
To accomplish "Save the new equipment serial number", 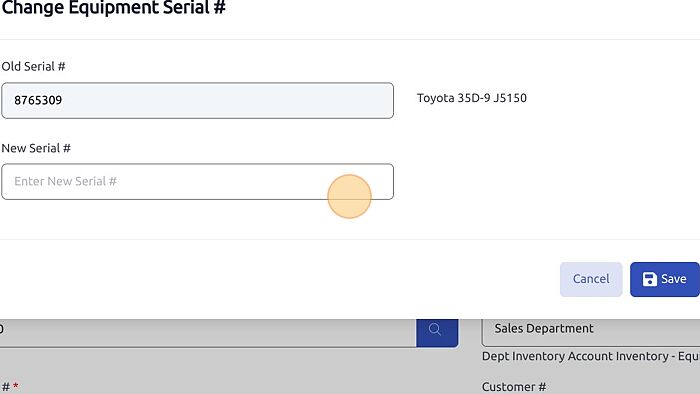I will pyautogui.click(x=665, y=279).
